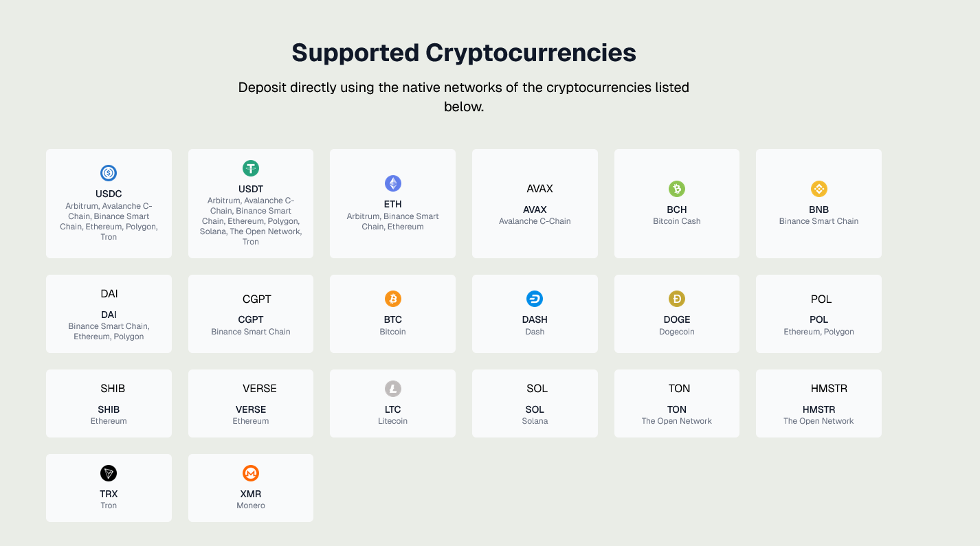Click the green BCH Bitcoin Cash icon
Screen dimensions: 980x546
coord(677,189)
